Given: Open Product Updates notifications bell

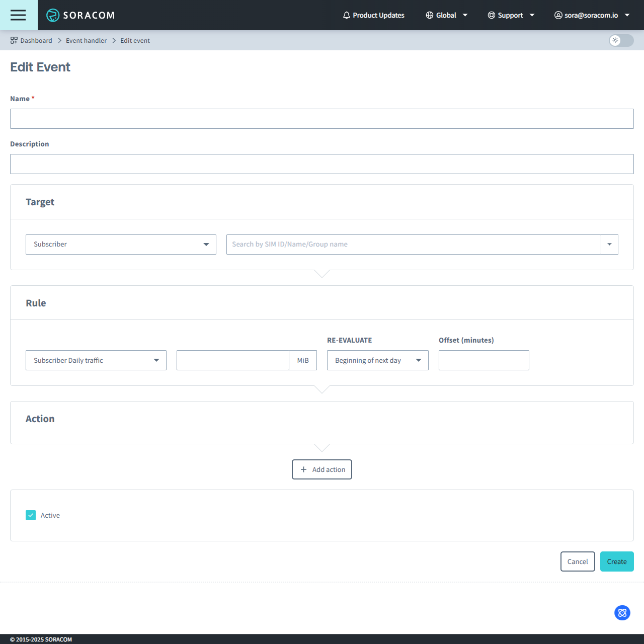Looking at the screenshot, I should coord(346,15).
